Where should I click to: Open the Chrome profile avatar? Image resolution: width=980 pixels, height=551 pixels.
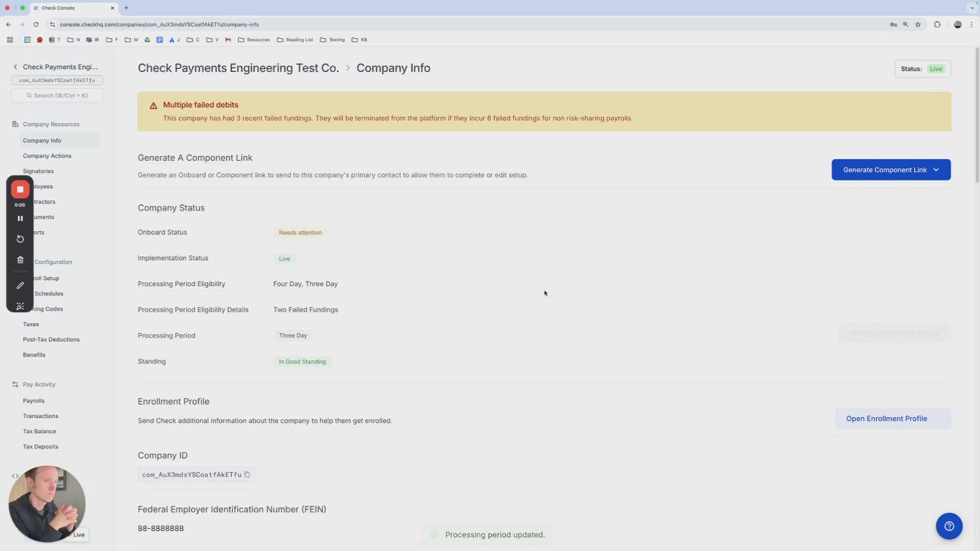pos(958,24)
